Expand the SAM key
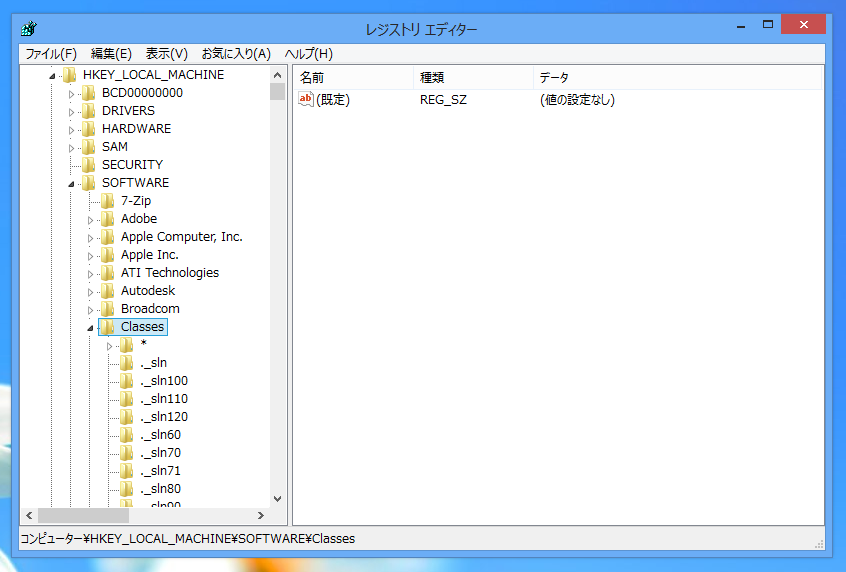 point(71,148)
